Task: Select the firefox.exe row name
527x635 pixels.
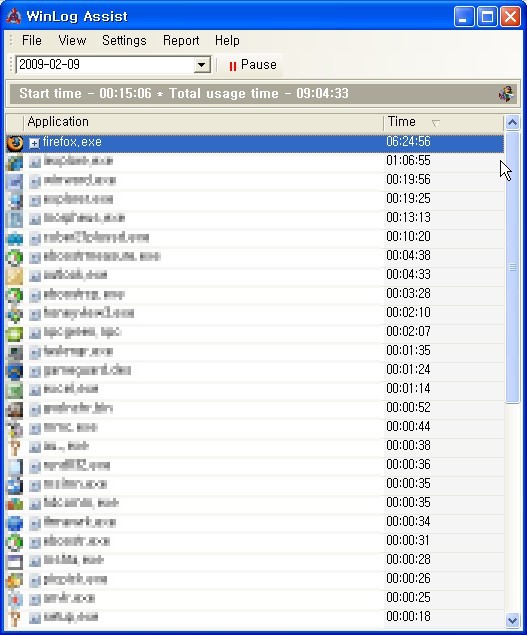Action: coord(72,142)
